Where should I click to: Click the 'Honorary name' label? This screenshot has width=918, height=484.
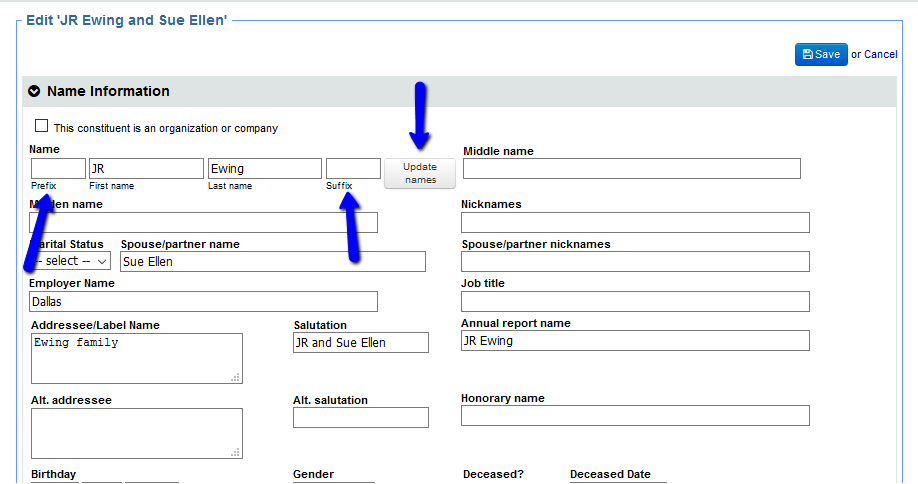click(503, 398)
